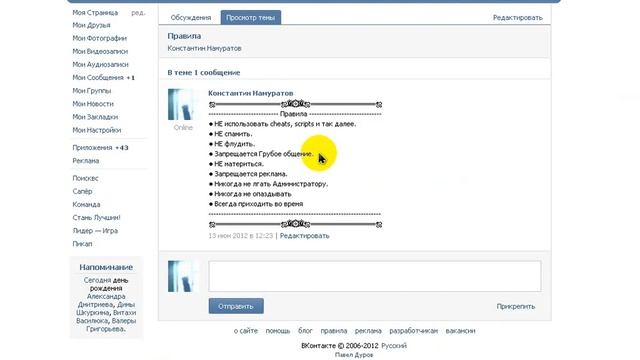
Task: Launch Лидер — Игра app
Action: click(x=95, y=231)
